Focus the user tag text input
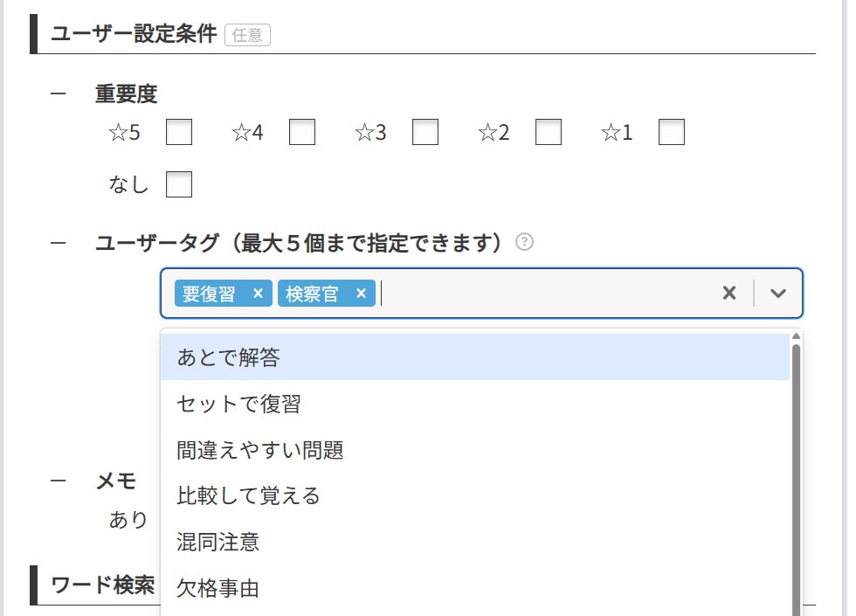 pyautogui.click(x=542, y=294)
